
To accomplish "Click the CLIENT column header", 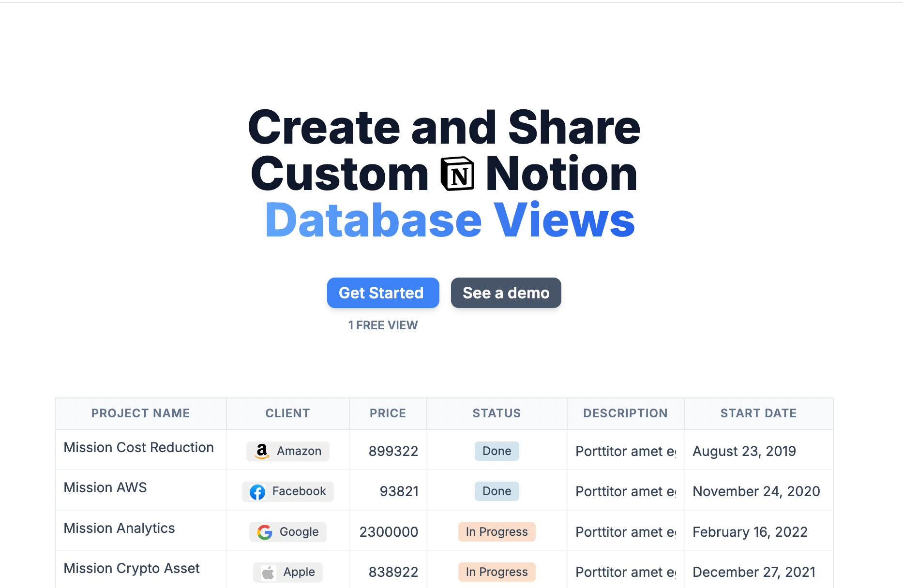I will click(287, 413).
